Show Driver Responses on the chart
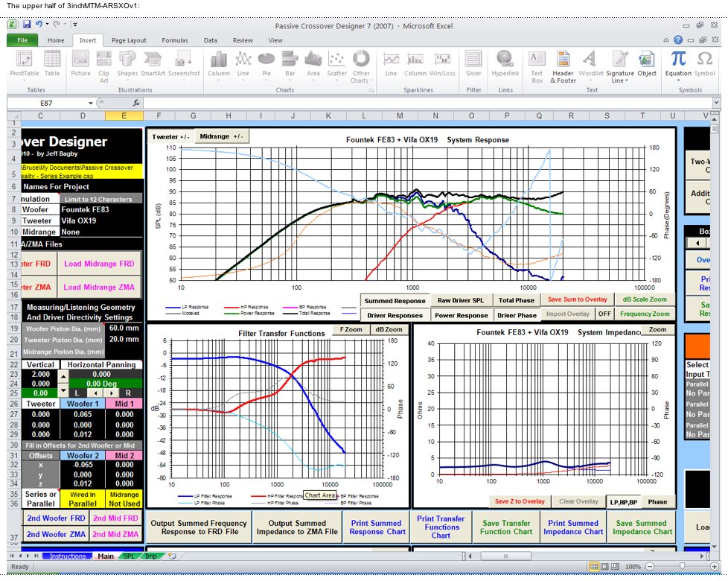Image resolution: width=728 pixels, height=581 pixels. (395, 315)
